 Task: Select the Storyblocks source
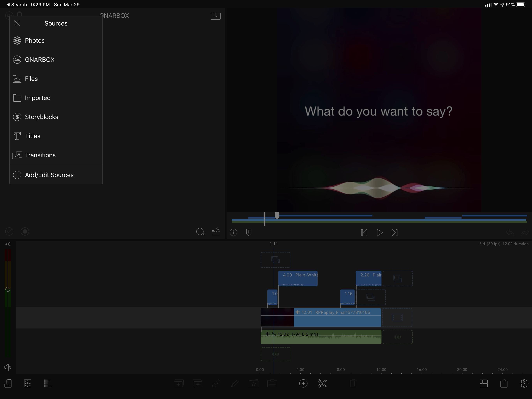56,117
